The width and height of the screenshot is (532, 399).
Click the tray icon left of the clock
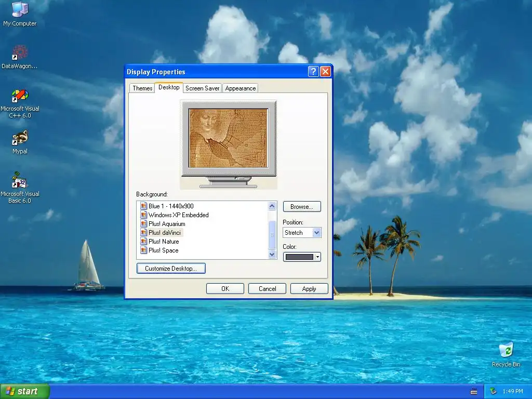point(493,392)
